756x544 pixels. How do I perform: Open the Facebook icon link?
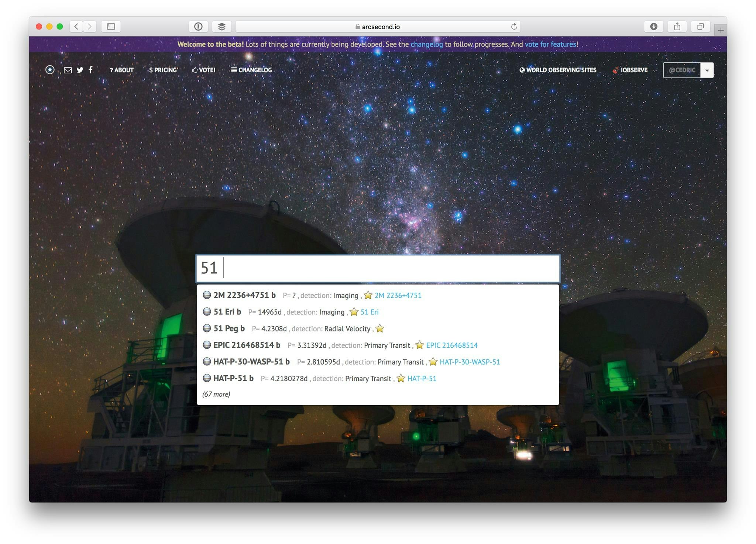(x=90, y=70)
